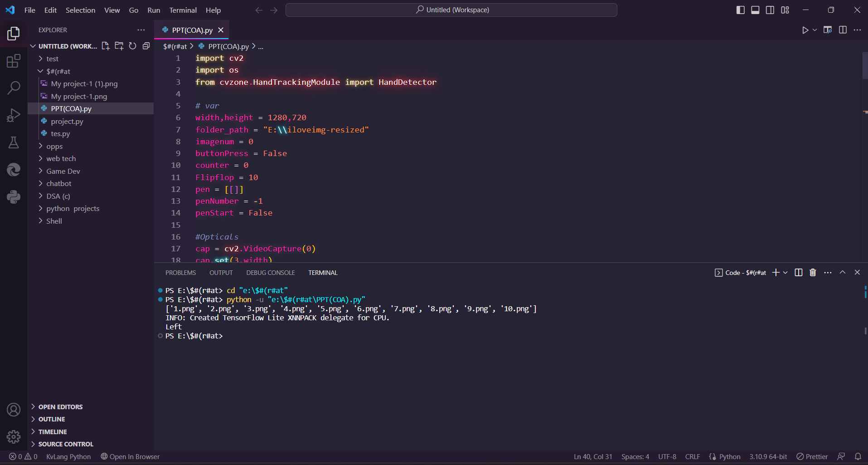
Task: Toggle the primary side bar
Action: tap(741, 10)
